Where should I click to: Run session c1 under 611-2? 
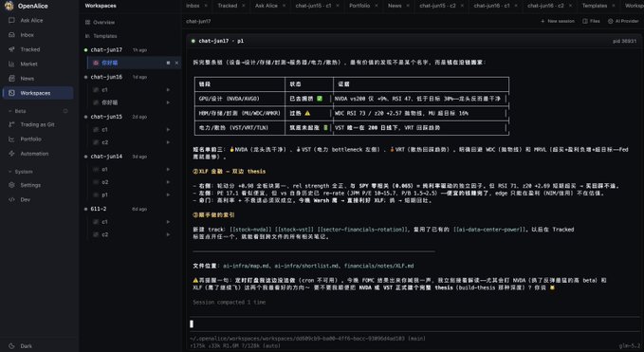point(168,222)
